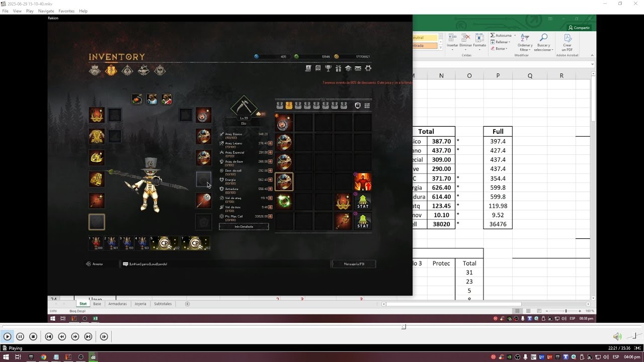Open the trophy icon in game toolbar
The width and height of the screenshot is (644, 362).
tap(328, 68)
